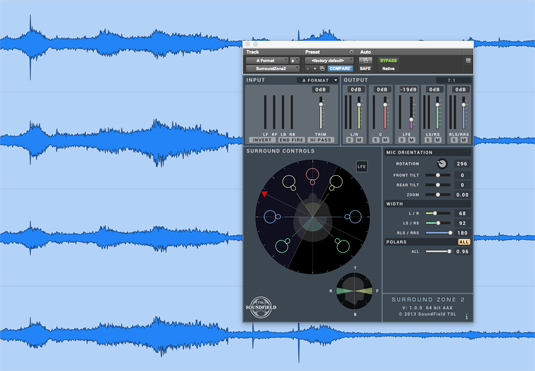535x371 pixels.
Task: Click the polars value field showing 0.96
Action: (x=462, y=252)
